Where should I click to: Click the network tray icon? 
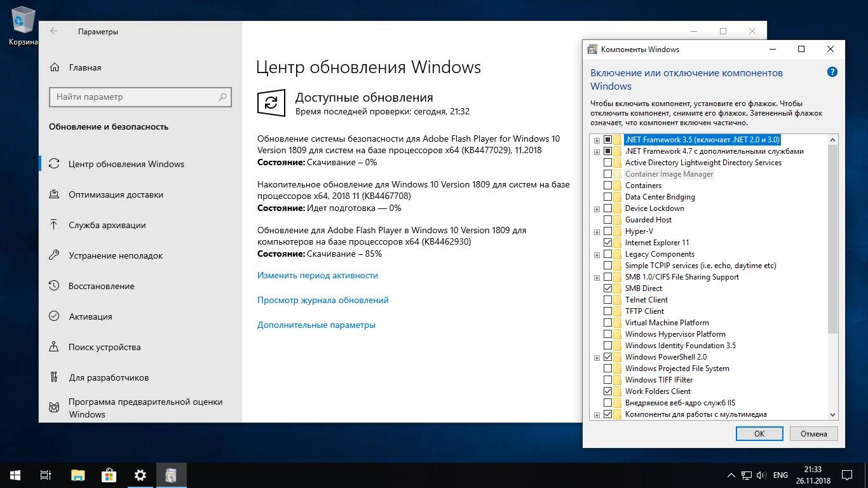(x=746, y=475)
